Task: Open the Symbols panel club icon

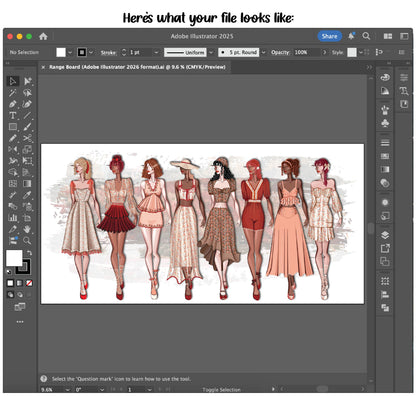Action: (385, 123)
